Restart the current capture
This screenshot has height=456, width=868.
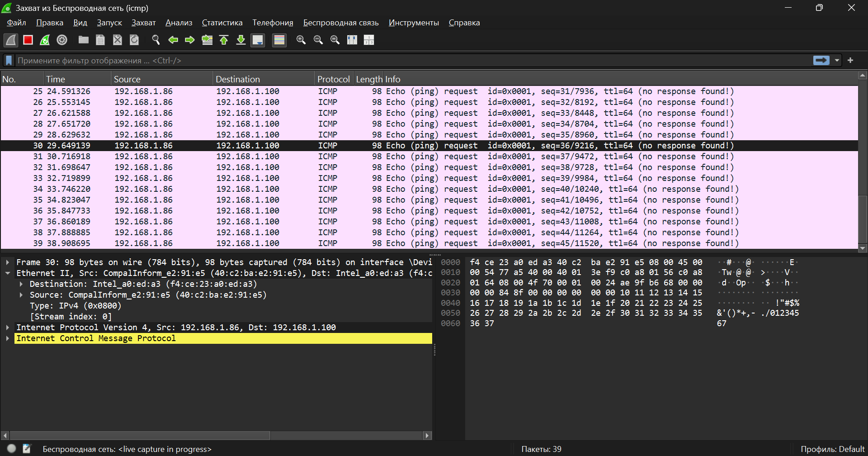45,40
